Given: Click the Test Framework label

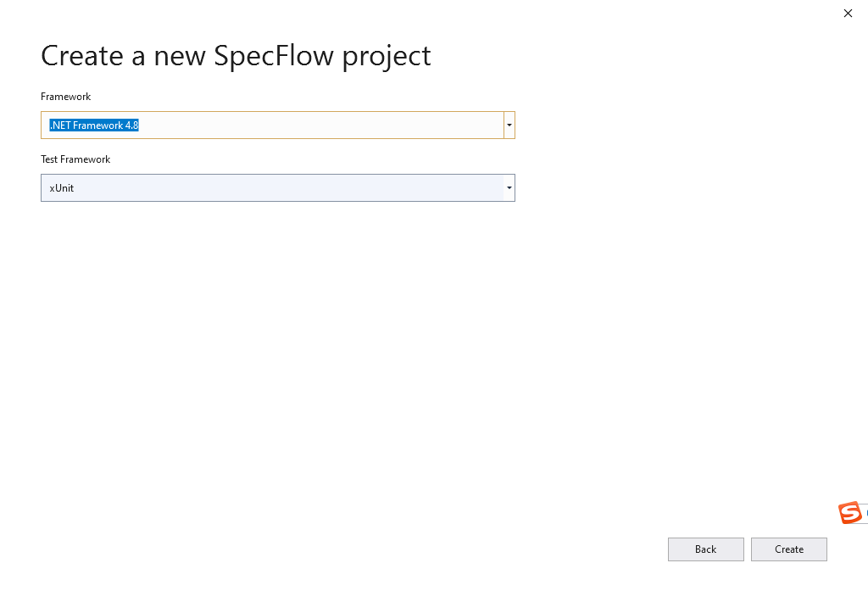Looking at the screenshot, I should 75,159.
